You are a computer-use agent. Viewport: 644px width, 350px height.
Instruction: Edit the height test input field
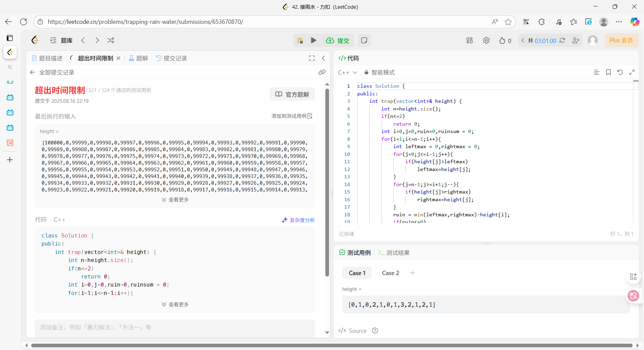pyautogui.click(x=486, y=305)
